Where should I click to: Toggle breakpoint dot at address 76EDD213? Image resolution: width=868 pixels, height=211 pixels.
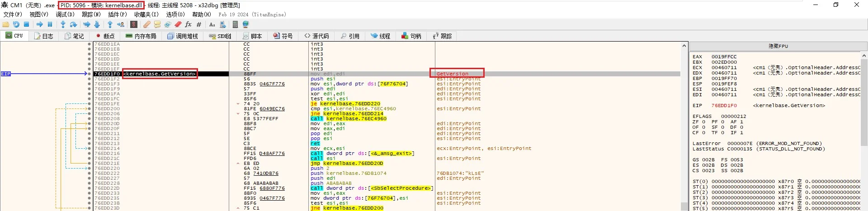point(90,144)
